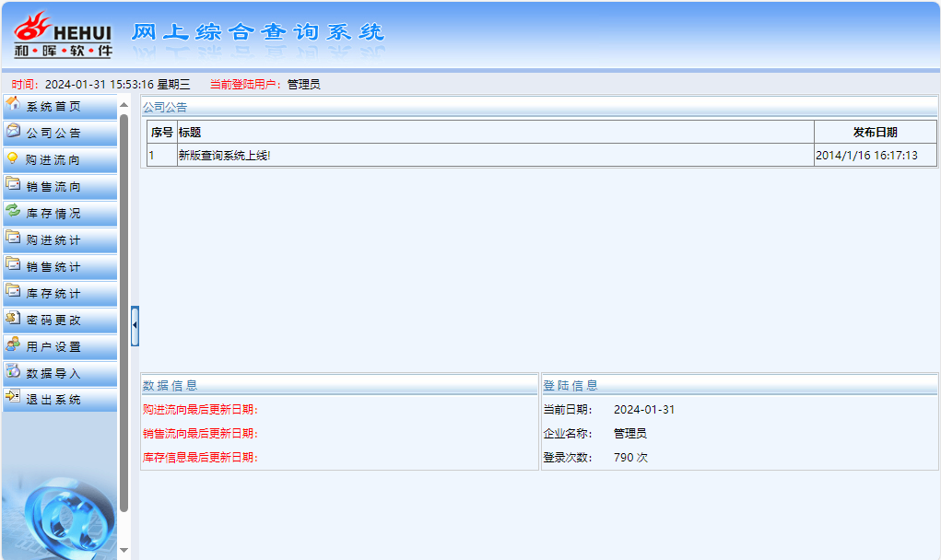This screenshot has width=941, height=560.
Task: Click the green arrows icon beside 库存情况
Action: pos(13,211)
